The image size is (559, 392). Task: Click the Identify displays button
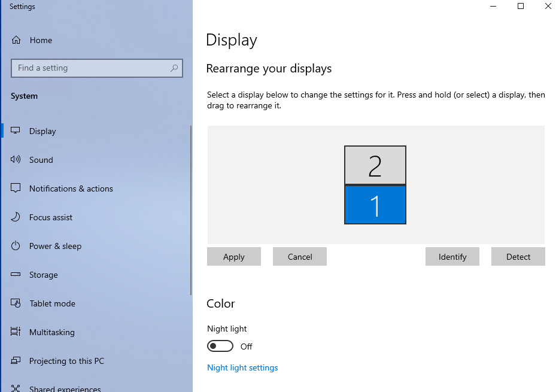(452, 257)
